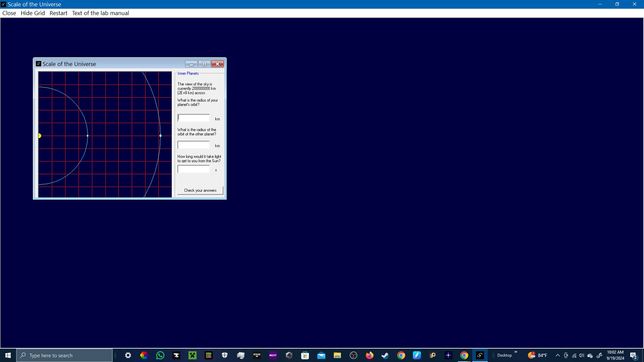
Task: Open the notification Action Center icon
Action: [634, 355]
